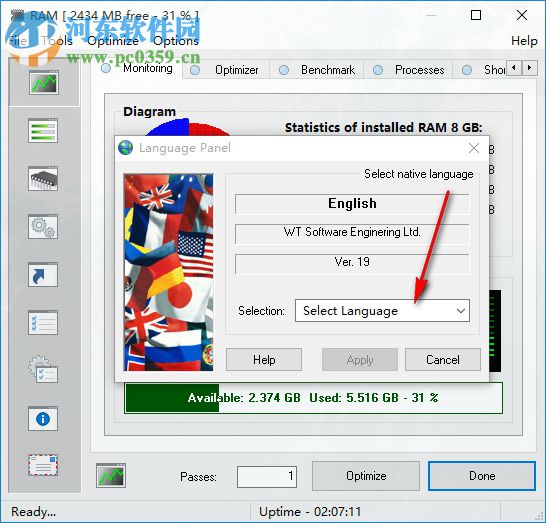Click the WT Software Enginering Ltd. field
The image size is (546, 523).
pyautogui.click(x=352, y=233)
